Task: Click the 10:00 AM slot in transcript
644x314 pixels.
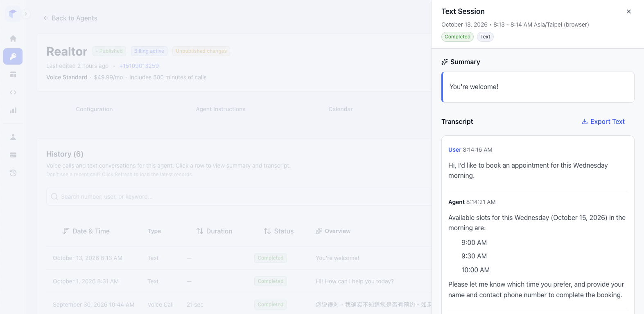Action: pos(476,270)
